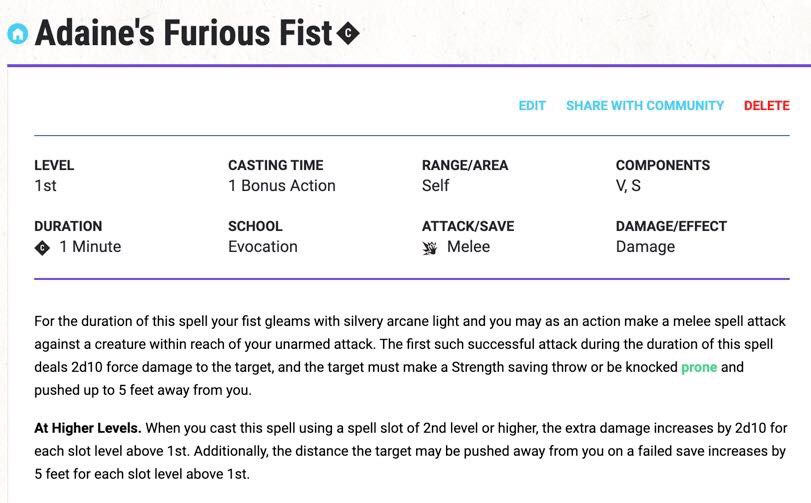Screen dimensions: 811x503
Task: Click the COMPONENTS heading label
Action: (663, 165)
